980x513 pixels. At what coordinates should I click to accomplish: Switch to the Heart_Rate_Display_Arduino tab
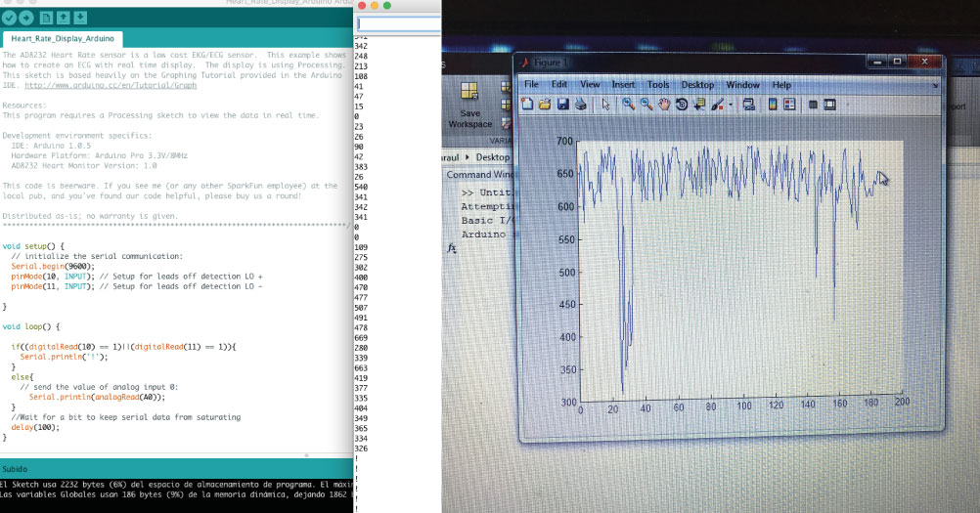tap(63, 38)
